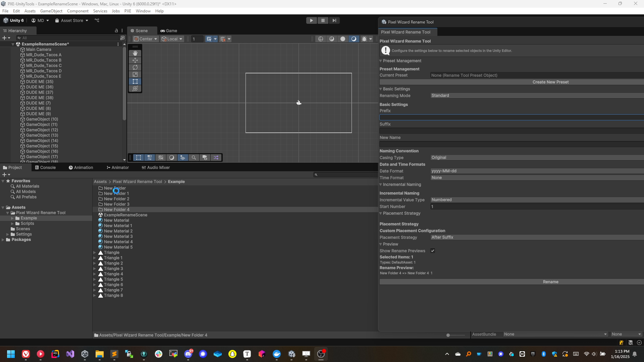644x362 pixels.
Task: Collapse the Preset Management foldout
Action: [381, 61]
